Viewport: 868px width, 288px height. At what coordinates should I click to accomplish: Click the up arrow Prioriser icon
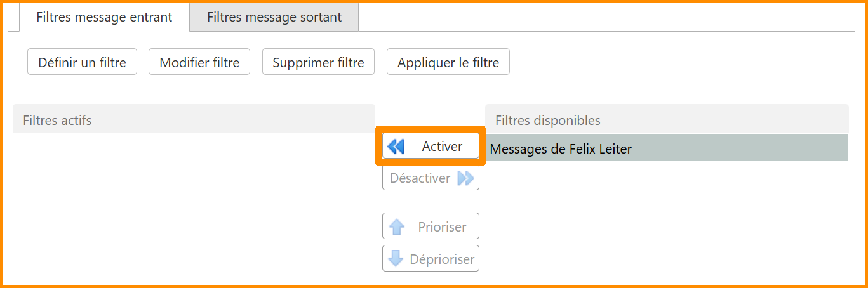[397, 227]
